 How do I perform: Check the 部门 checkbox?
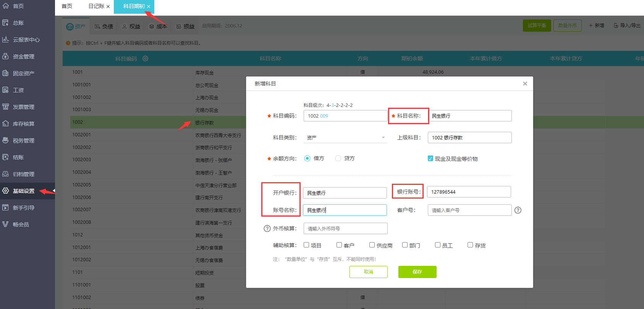click(x=405, y=245)
